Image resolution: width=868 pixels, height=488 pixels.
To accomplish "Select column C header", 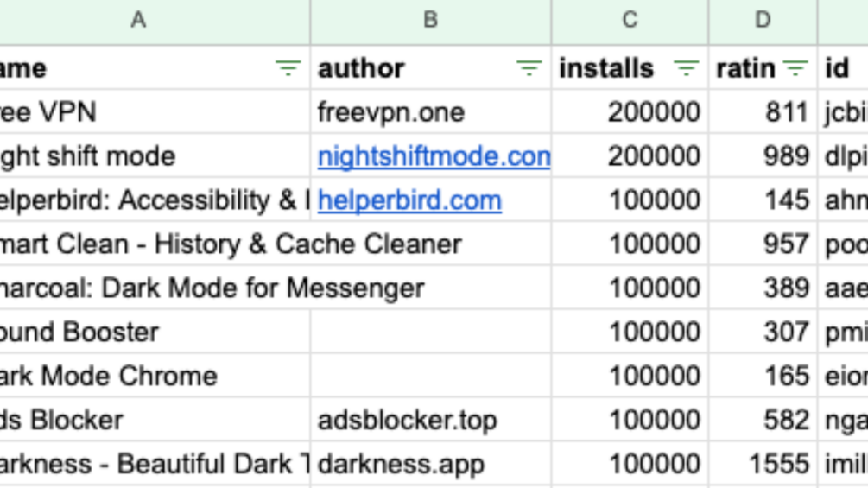I will point(630,21).
